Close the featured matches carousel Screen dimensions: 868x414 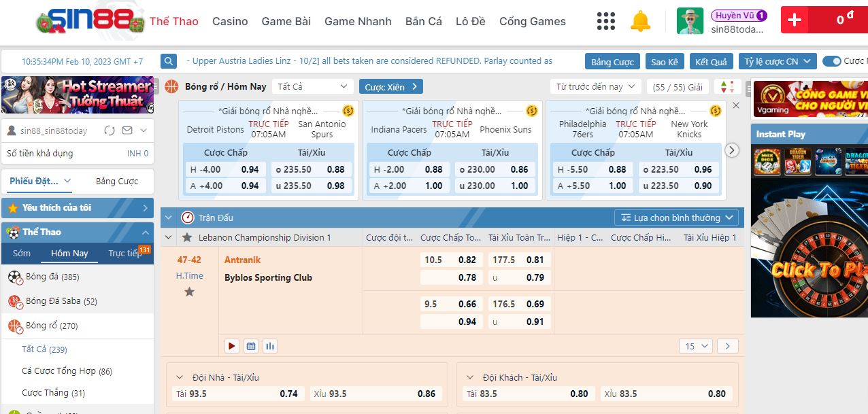point(735,106)
